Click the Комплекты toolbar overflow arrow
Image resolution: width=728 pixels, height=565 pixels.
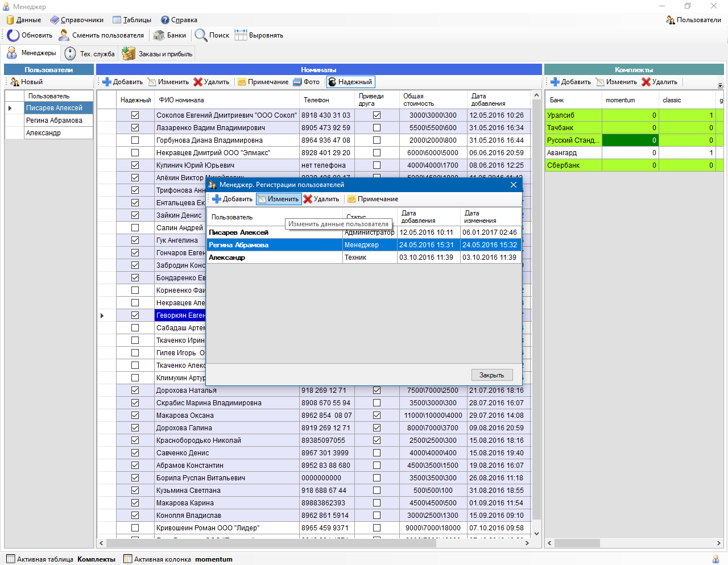click(x=721, y=86)
